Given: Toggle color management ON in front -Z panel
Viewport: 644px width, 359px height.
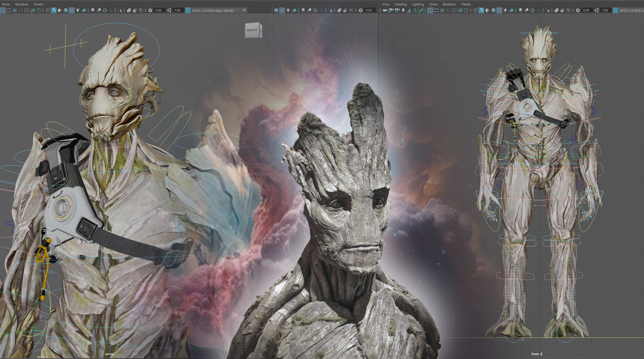Looking at the screenshot, I should 615,10.
